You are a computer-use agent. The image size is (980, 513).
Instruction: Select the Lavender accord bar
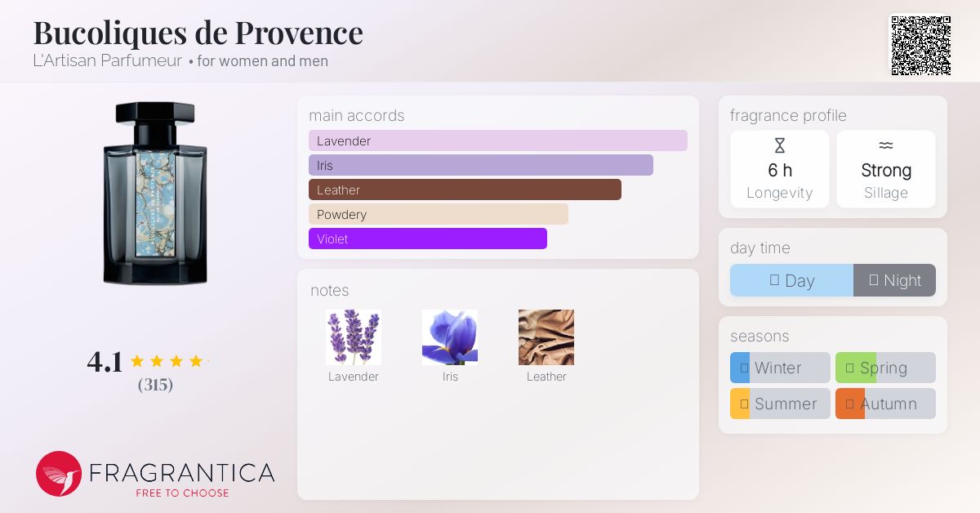(498, 141)
